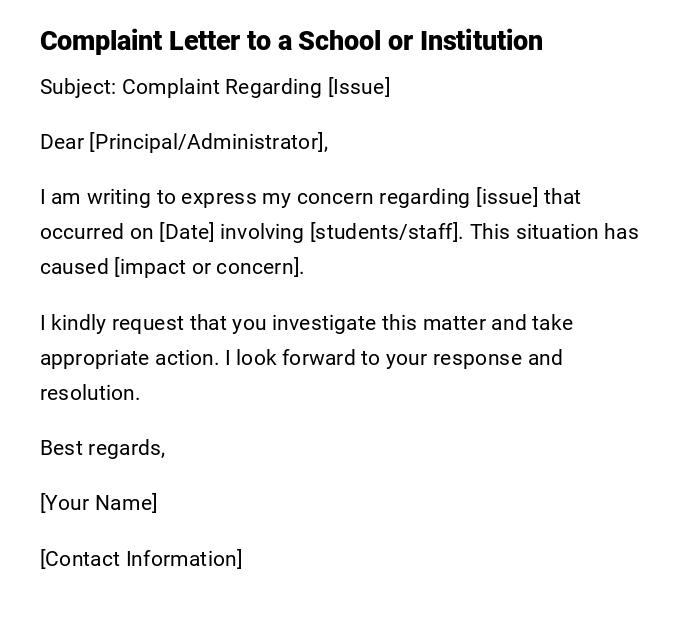Click the 'Best regards,' closing line
The width and height of the screenshot is (700, 621).
(x=102, y=448)
